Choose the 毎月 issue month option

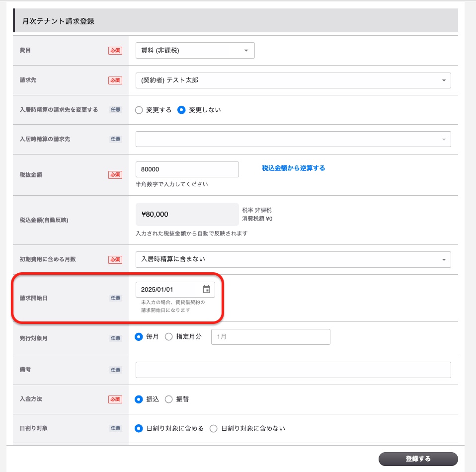pyautogui.click(x=139, y=337)
